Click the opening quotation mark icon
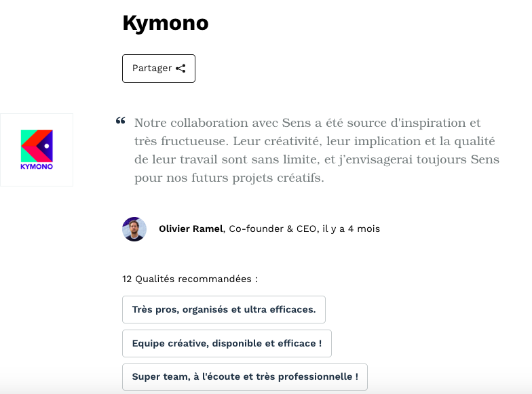The image size is (532, 394). click(x=121, y=121)
